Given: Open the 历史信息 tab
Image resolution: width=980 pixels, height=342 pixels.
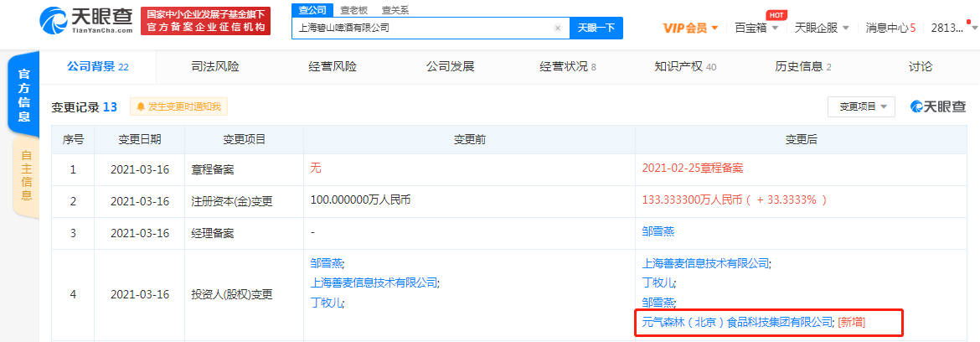Looking at the screenshot, I should click(802, 66).
